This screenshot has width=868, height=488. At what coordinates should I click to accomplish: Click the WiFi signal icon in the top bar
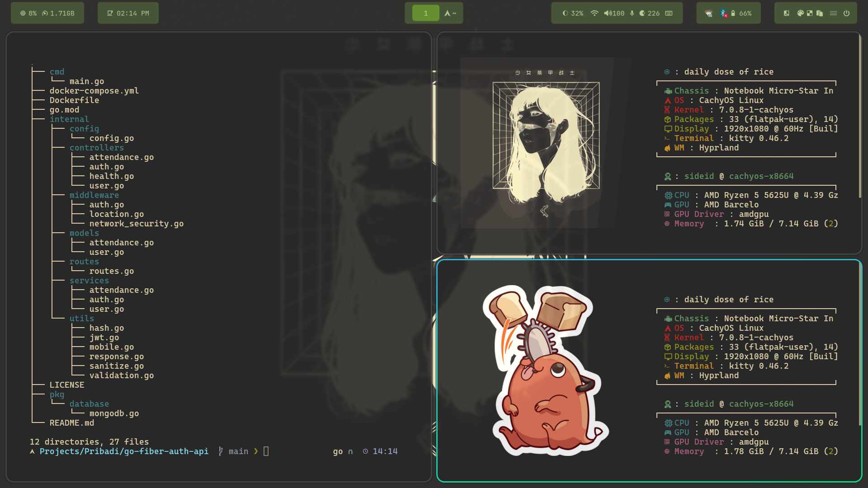pos(594,13)
